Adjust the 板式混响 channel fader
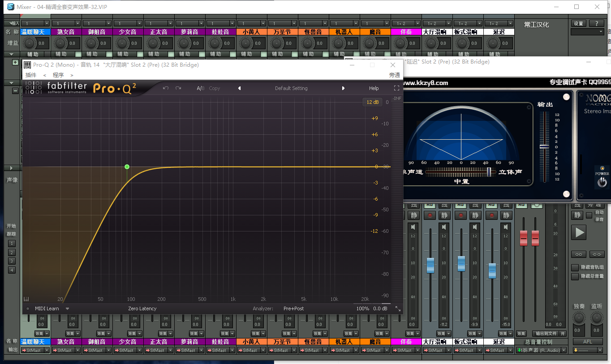Image resolution: width=611 pixels, height=364 pixels. [461, 263]
